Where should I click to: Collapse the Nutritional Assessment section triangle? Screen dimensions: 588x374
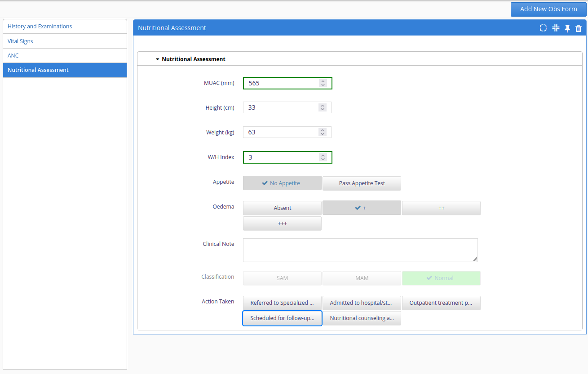158,59
